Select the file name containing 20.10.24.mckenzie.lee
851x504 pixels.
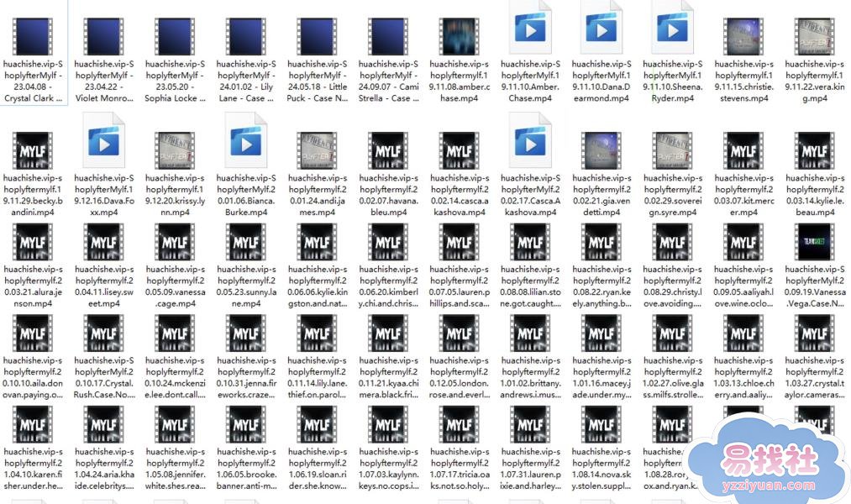(175, 377)
